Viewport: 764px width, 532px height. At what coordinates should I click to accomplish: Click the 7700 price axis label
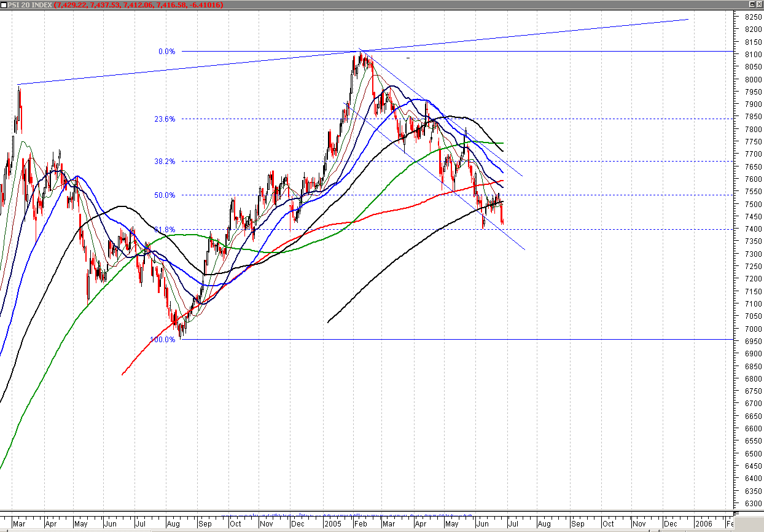click(752, 154)
